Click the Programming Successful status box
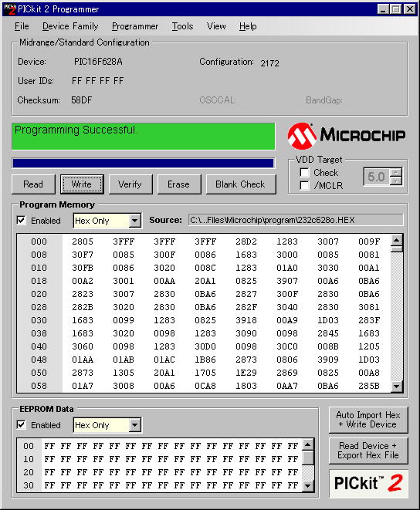The width and height of the screenshot is (420, 510). click(144, 136)
